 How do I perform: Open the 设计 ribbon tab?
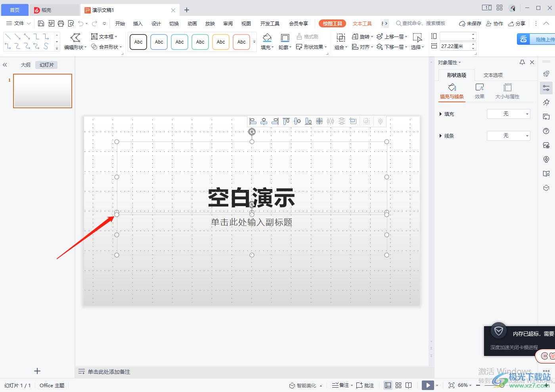point(156,23)
